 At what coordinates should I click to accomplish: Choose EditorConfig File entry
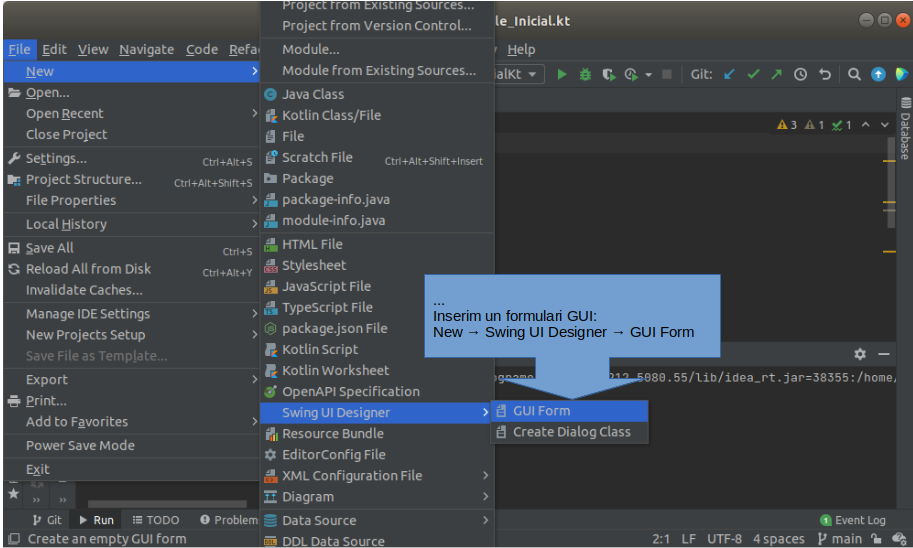[377, 455]
